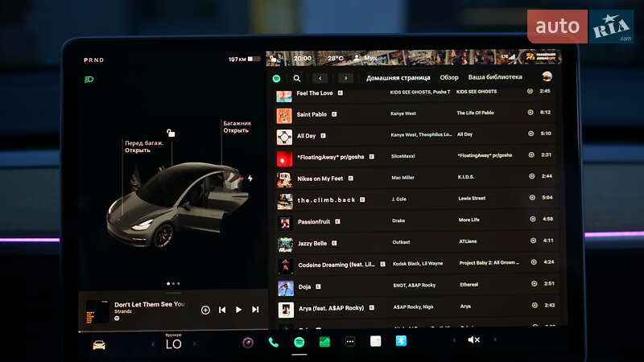The width and height of the screenshot is (644, 362).
Task: Open LTE signal status icon
Action: pos(508,57)
